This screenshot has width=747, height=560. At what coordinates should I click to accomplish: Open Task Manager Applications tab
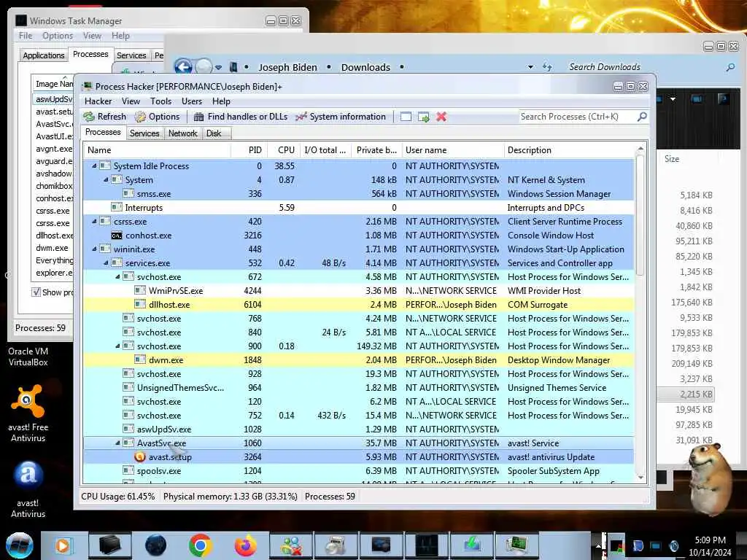click(43, 55)
